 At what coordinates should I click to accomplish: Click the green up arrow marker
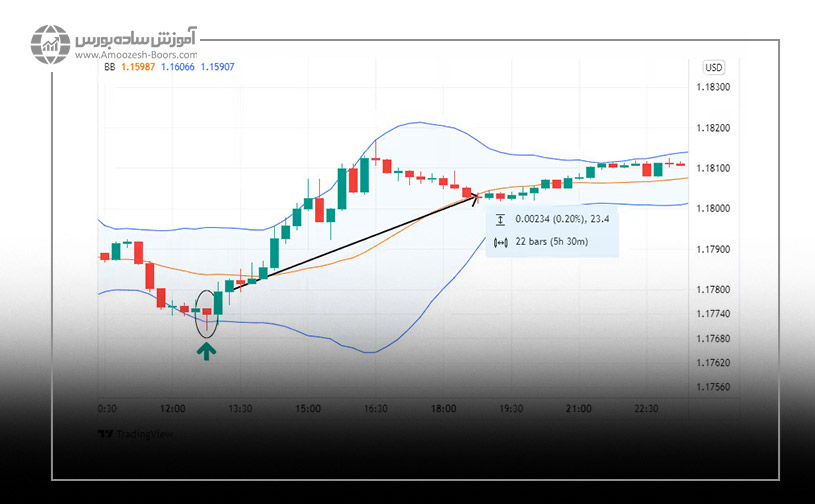[206, 350]
